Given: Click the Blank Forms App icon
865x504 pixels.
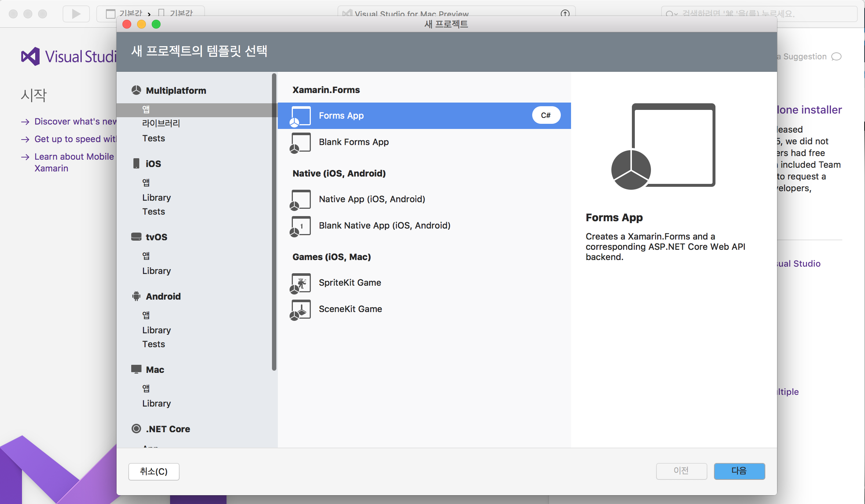Looking at the screenshot, I should tap(301, 142).
